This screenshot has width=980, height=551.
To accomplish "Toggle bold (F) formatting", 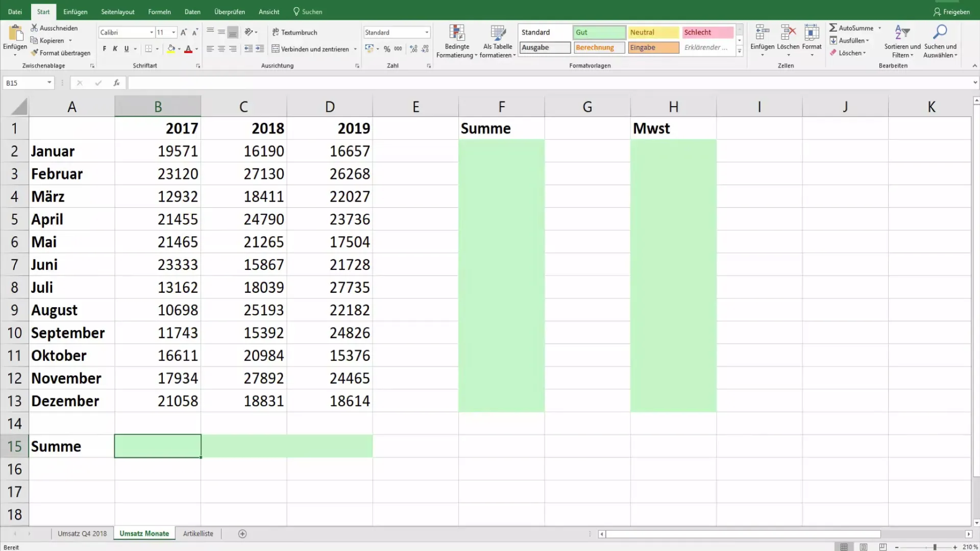I will click(105, 49).
